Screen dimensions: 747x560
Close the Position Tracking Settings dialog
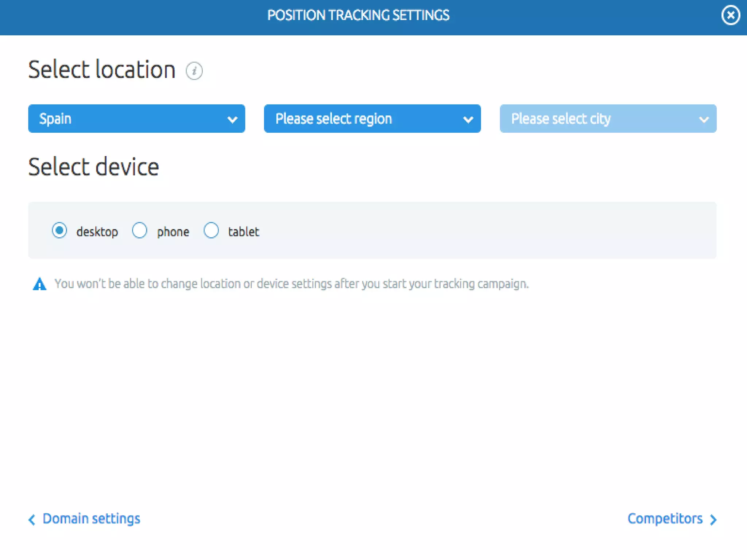coord(731,15)
